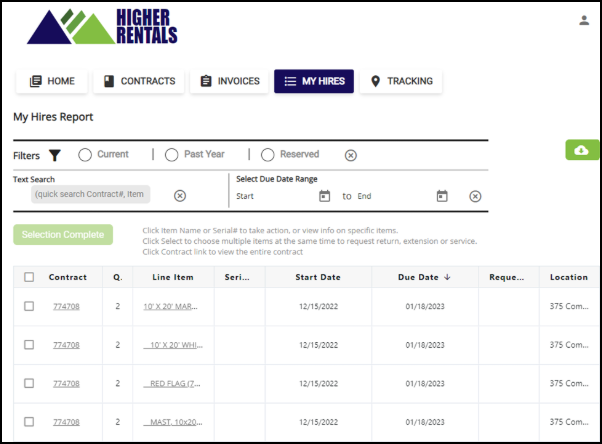Select the Reserved filter radio button
The height and width of the screenshot is (444, 602).
click(267, 155)
